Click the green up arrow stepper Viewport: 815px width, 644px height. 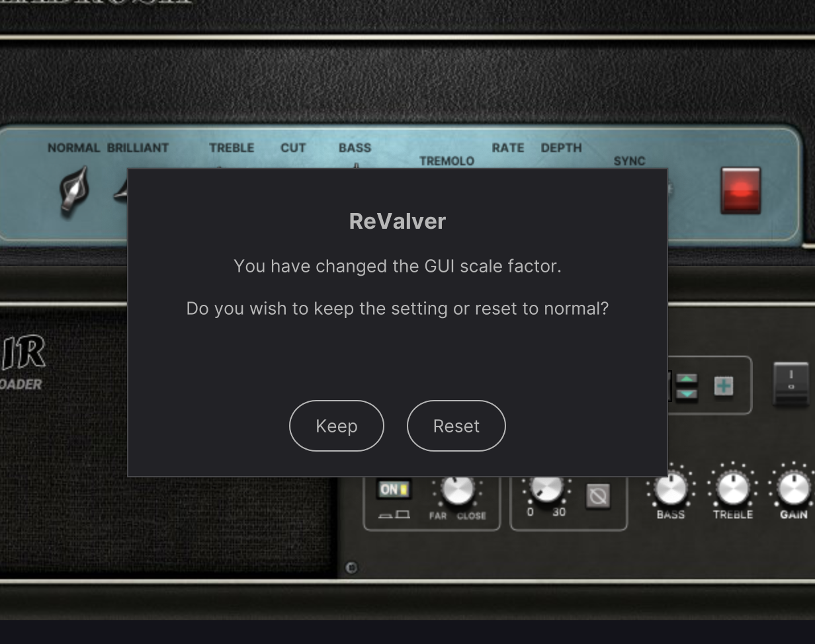tap(687, 380)
